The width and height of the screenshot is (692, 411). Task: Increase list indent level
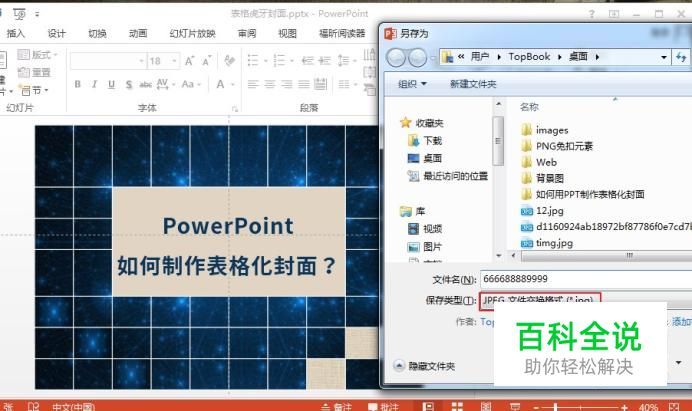[x=324, y=60]
